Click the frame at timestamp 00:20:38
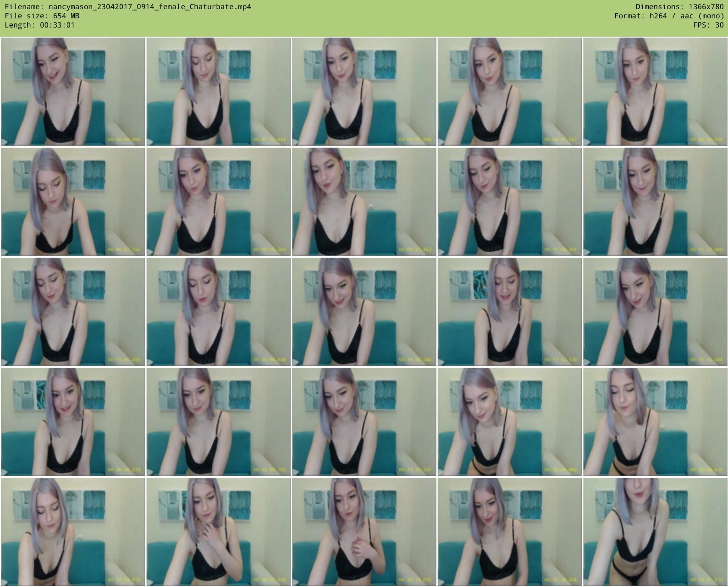 73,422
